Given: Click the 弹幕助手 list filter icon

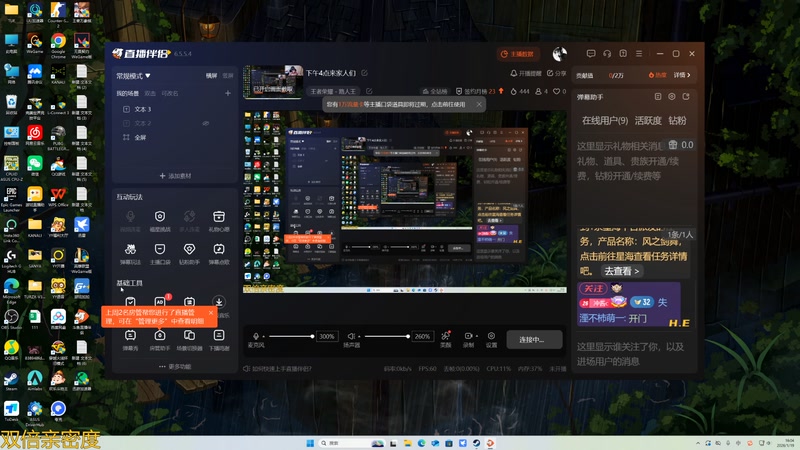Looking at the screenshot, I should pyautogui.click(x=658, y=96).
